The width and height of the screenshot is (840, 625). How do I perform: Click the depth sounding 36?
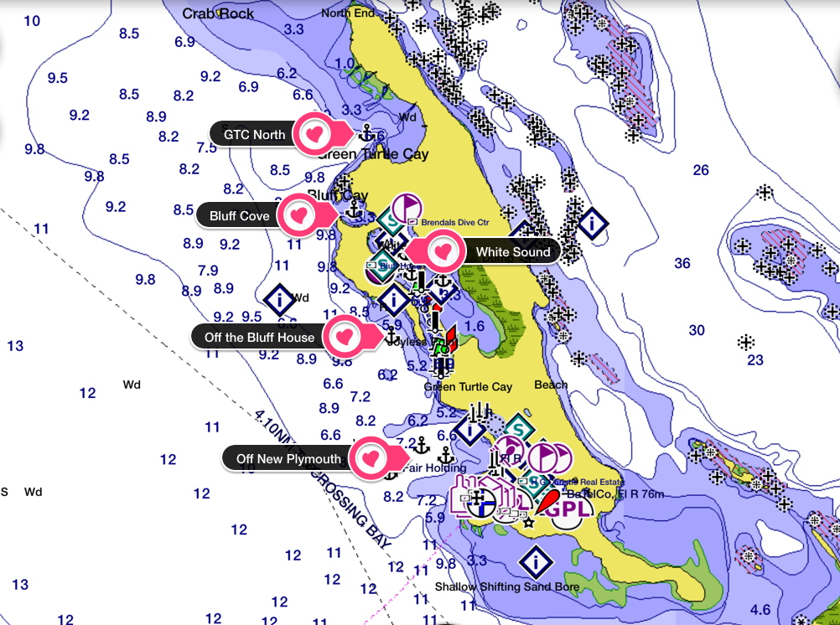pos(682,263)
